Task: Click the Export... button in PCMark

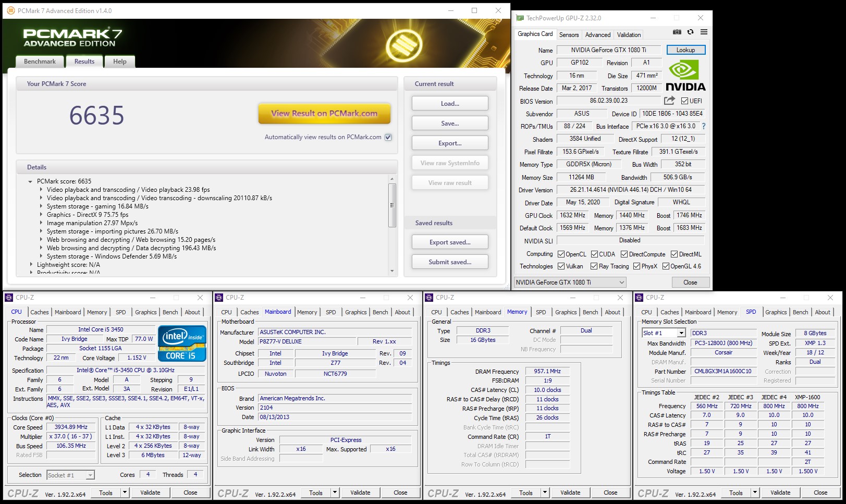Action: [x=450, y=143]
